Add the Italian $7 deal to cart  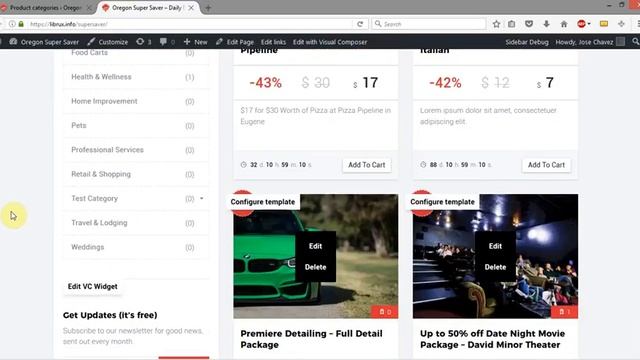coord(546,165)
